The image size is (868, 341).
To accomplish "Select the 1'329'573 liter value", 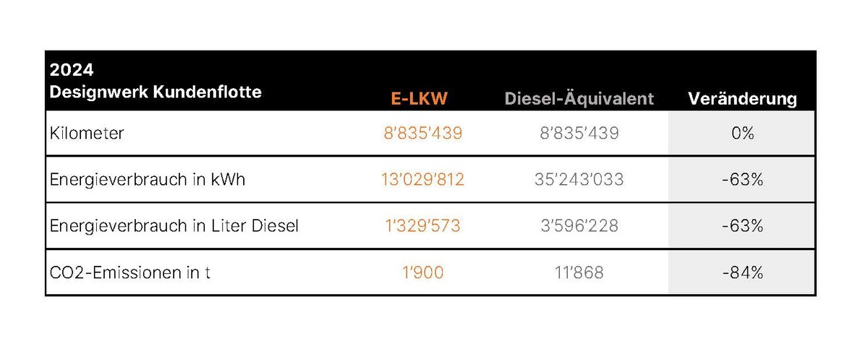I will [422, 226].
